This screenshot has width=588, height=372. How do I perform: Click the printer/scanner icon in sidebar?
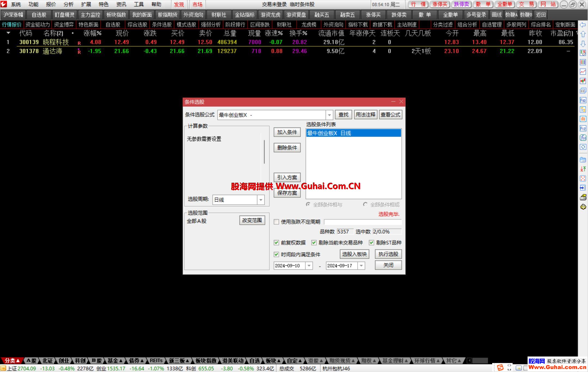pos(583,197)
